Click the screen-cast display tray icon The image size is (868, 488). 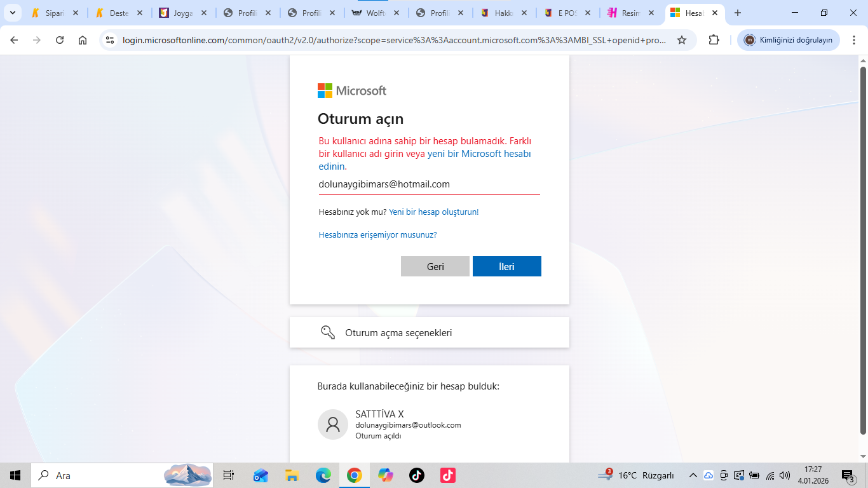[x=739, y=475]
